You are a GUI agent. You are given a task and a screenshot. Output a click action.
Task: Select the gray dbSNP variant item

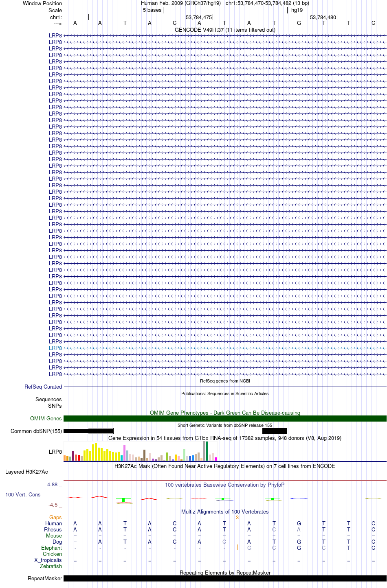click(x=101, y=431)
